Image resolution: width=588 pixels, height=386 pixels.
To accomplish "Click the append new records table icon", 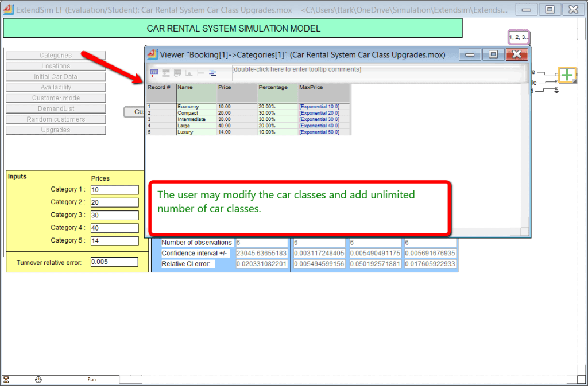I will (x=154, y=73).
